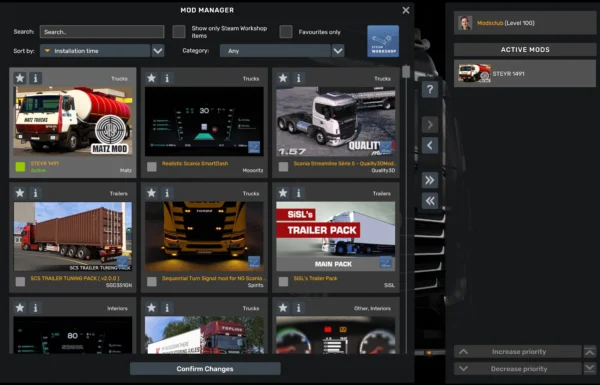Screen dimensions: 600x385
Task: Show info for SiSL's Trailer Pack
Action: point(298,193)
